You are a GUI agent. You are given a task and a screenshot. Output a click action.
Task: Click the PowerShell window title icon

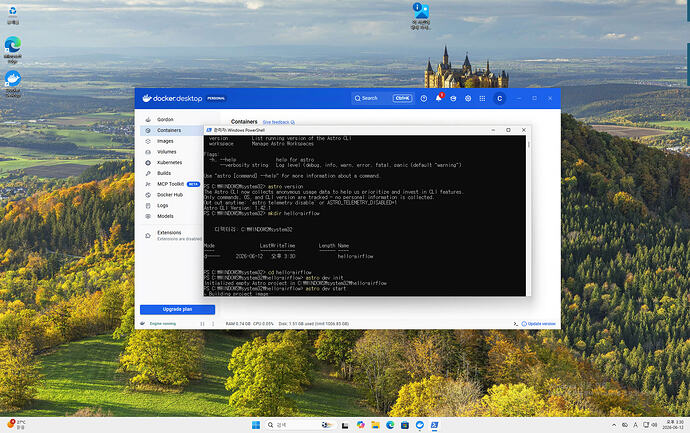[x=209, y=130]
